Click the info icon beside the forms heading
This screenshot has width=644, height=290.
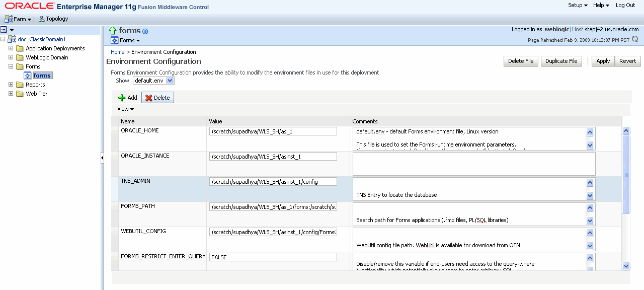[x=145, y=31]
